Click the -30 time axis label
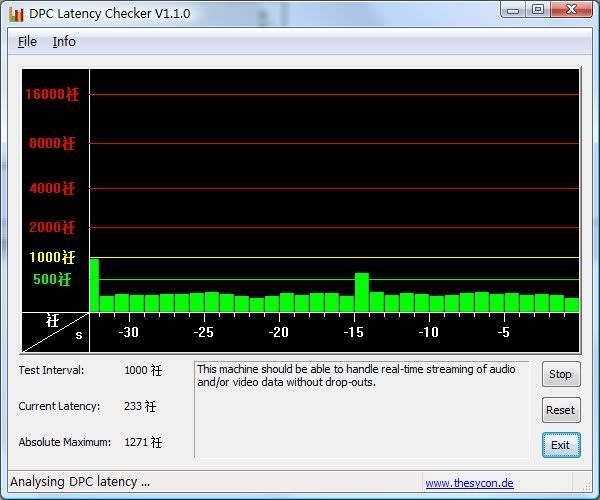This screenshot has height=500, width=600. coord(129,332)
